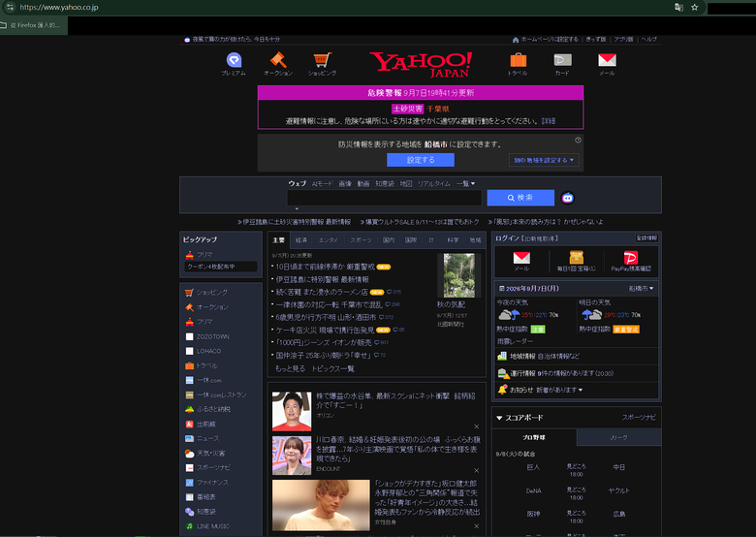Open the Travel suitcase icon in header
This screenshot has width=756, height=537.
pyautogui.click(x=519, y=60)
